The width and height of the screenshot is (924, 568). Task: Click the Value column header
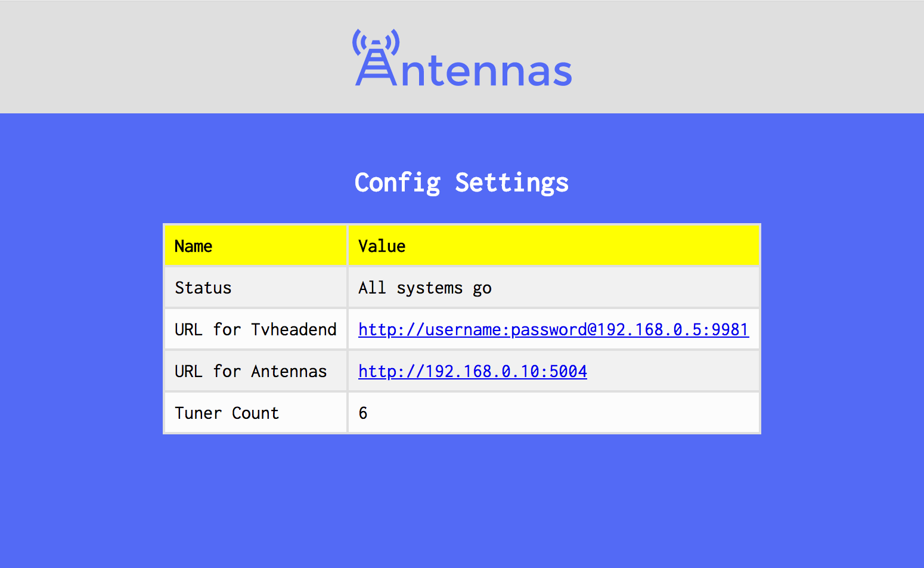click(554, 245)
